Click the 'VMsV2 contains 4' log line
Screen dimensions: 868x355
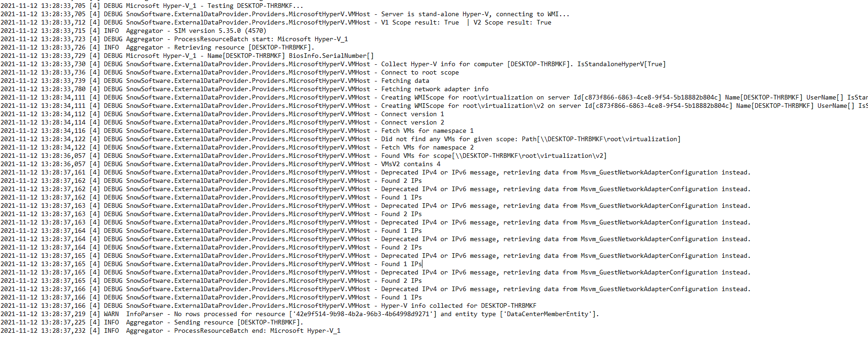coord(220,164)
